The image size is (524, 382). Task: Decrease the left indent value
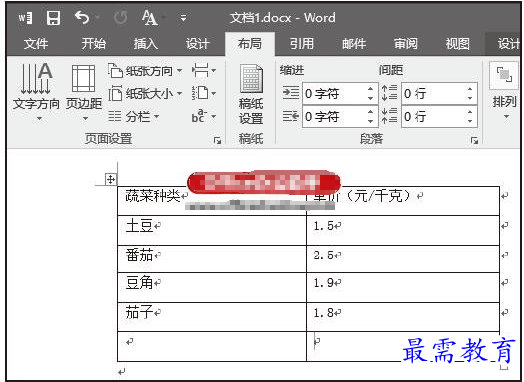click(370, 98)
